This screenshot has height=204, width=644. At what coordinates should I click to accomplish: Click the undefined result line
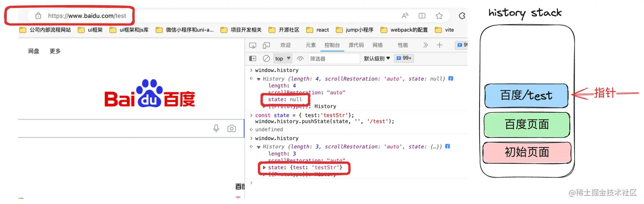tap(269, 129)
